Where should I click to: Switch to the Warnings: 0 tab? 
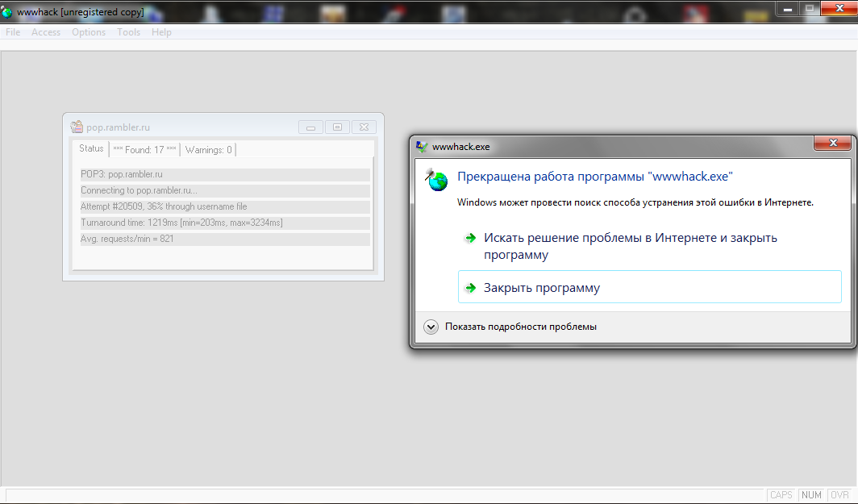[x=209, y=149]
